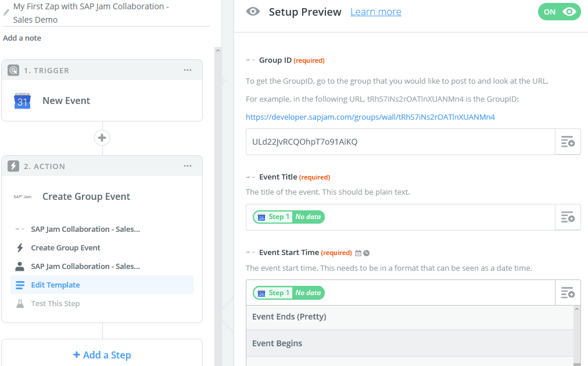588x366 pixels.
Task: Open insert-field picker for Event Title
Action: pyautogui.click(x=568, y=217)
